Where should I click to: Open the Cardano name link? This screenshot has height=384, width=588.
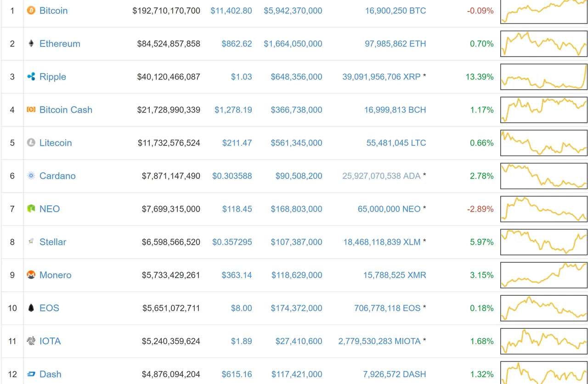pos(57,176)
